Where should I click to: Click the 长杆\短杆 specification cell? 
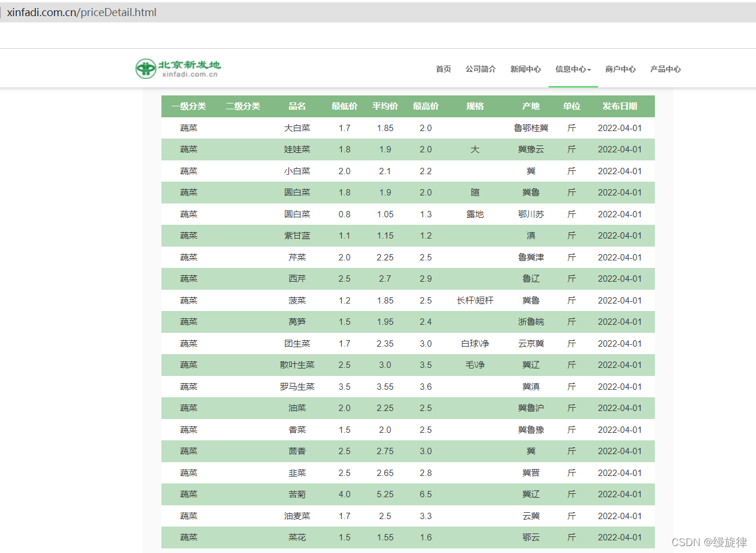tap(475, 301)
